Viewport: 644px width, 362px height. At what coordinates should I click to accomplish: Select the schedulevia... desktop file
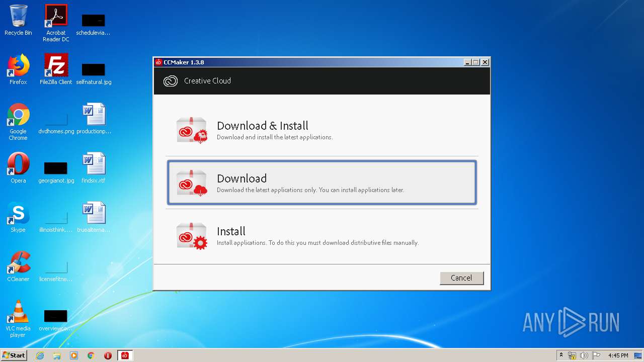(94, 25)
